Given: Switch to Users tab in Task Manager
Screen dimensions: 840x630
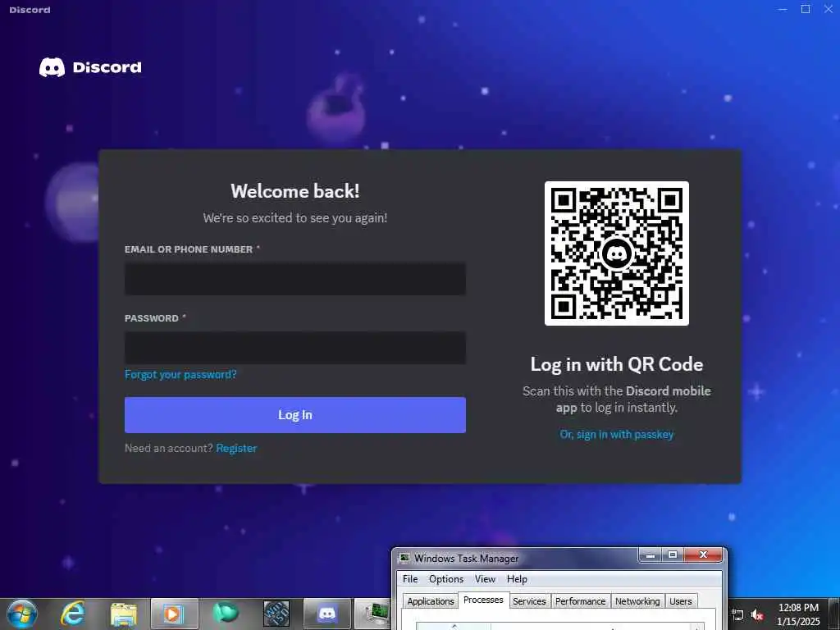Looking at the screenshot, I should (680, 601).
